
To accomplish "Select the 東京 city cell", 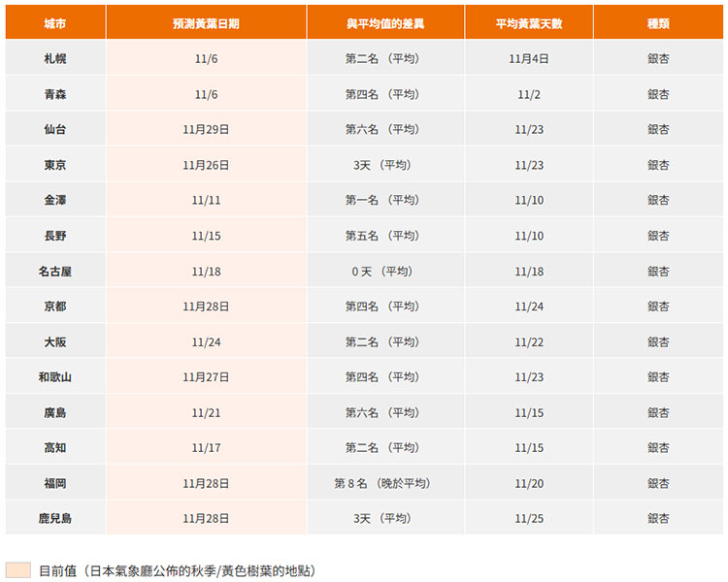I will pyautogui.click(x=55, y=165).
